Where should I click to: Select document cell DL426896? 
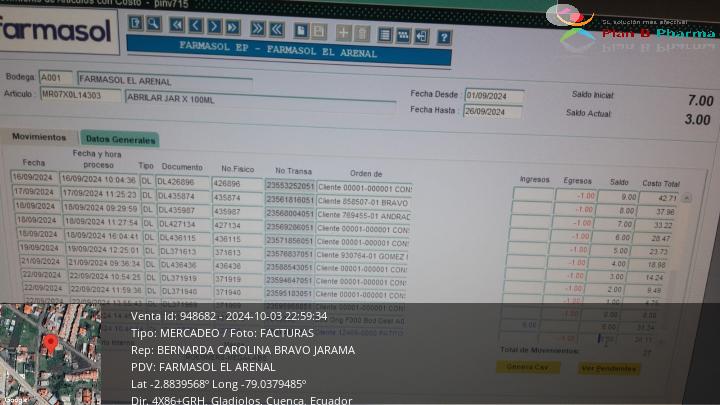pyautogui.click(x=183, y=182)
